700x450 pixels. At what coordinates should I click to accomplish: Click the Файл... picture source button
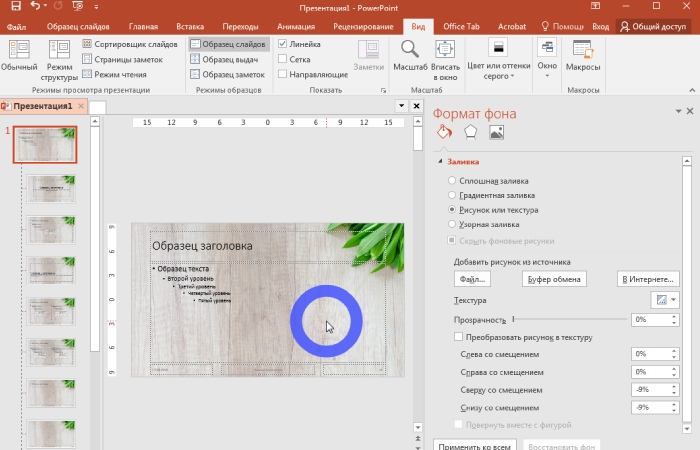tap(472, 279)
